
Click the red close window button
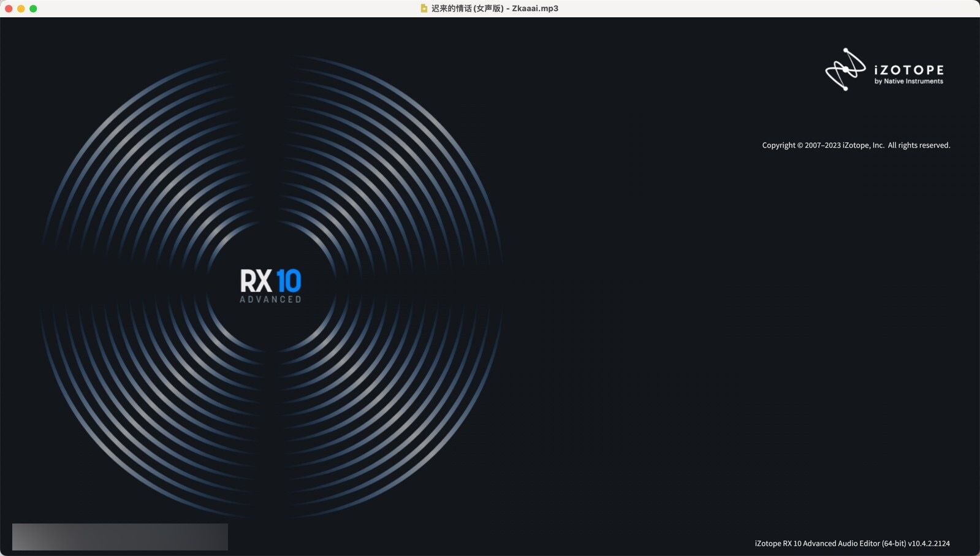[x=9, y=9]
